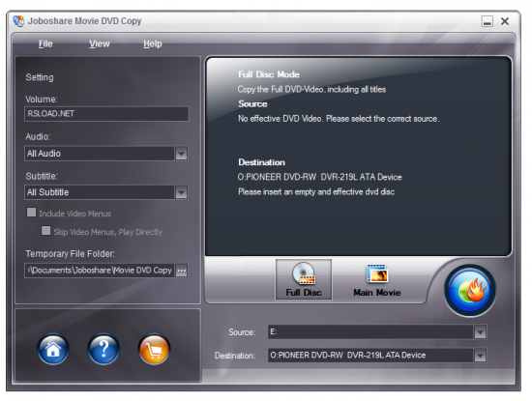Enable Include Video Menus checkbox
The width and height of the screenshot is (532, 401).
tap(31, 213)
